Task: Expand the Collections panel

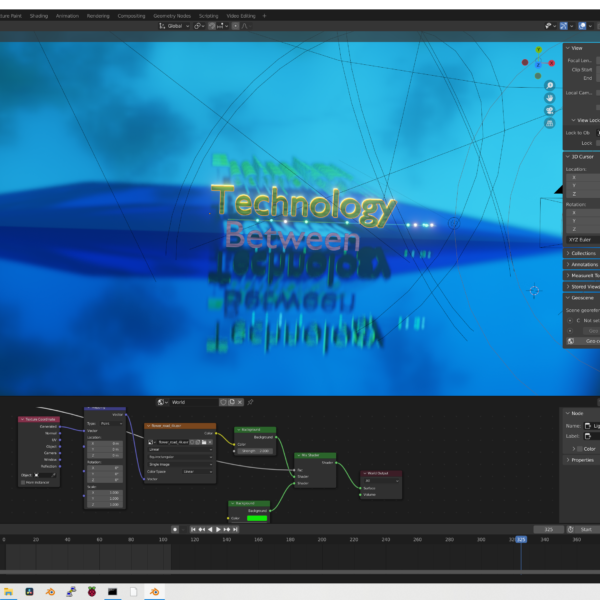Action: (x=582, y=253)
